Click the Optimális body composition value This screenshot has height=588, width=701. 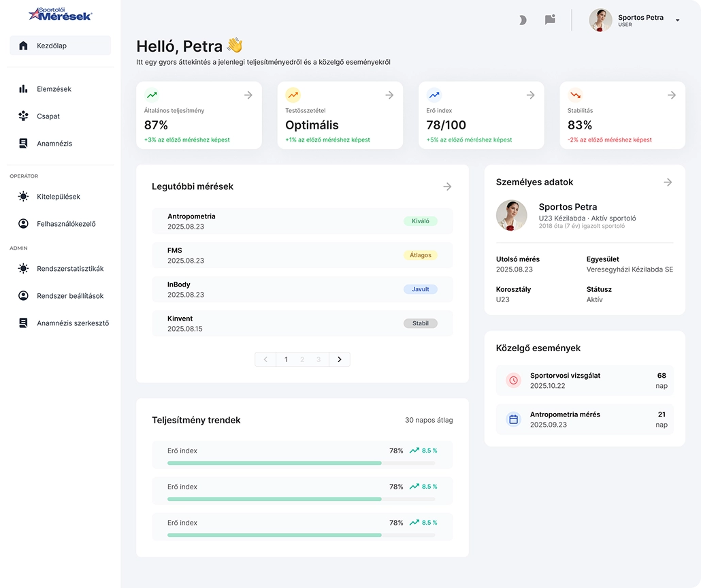coord(312,125)
